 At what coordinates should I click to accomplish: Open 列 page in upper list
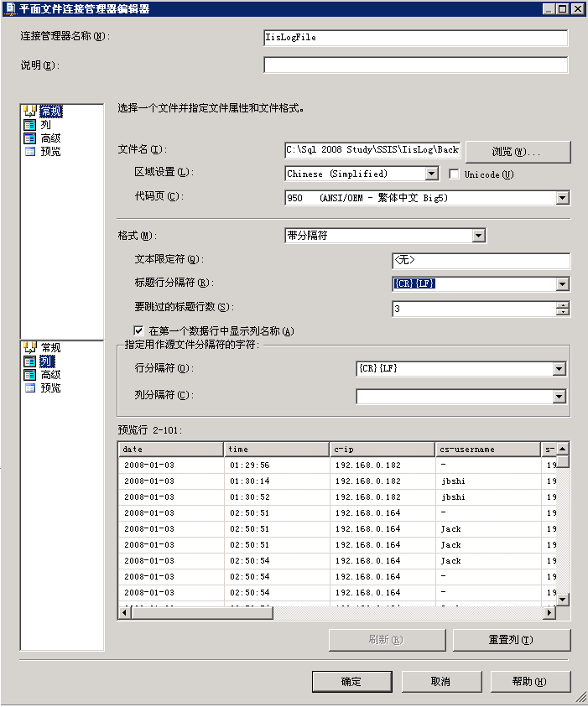click(x=45, y=124)
